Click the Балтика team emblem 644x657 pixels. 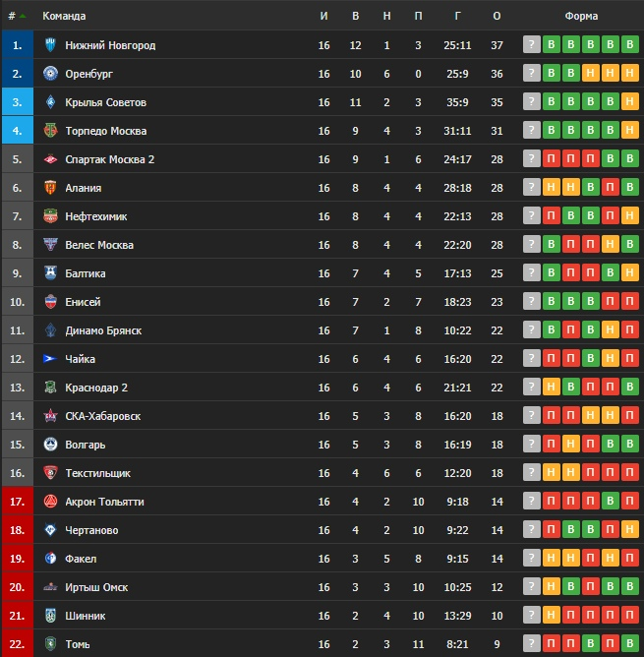point(51,273)
